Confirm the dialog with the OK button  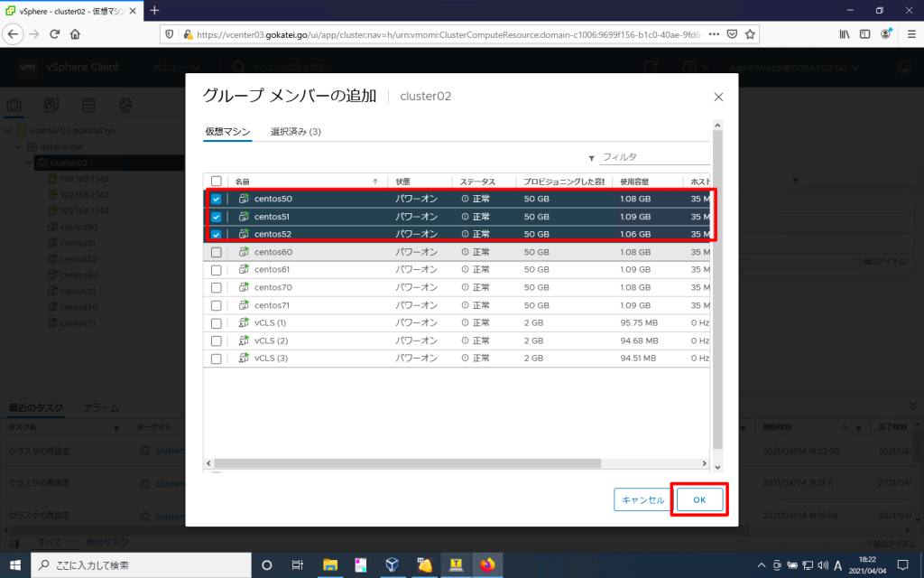click(699, 499)
